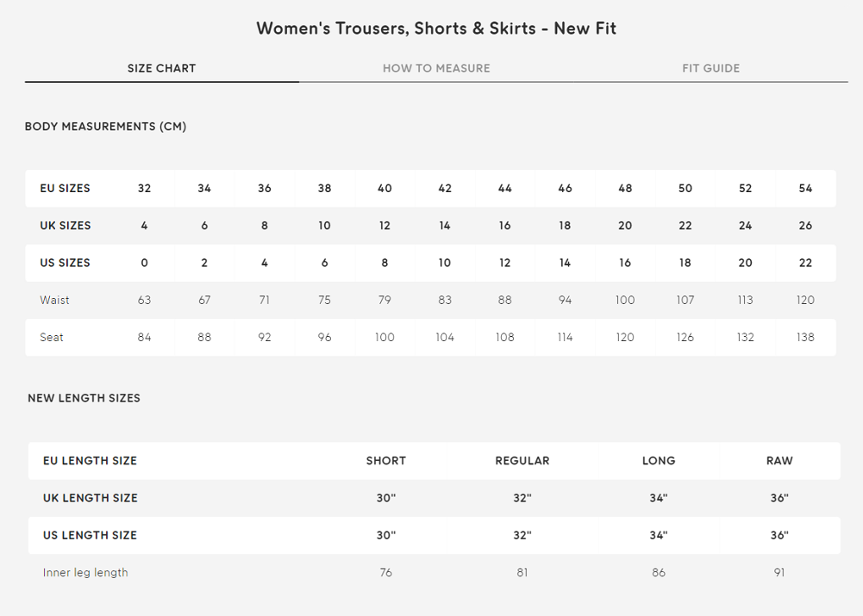
Task: Select US size 0 cell
Action: pos(144,263)
